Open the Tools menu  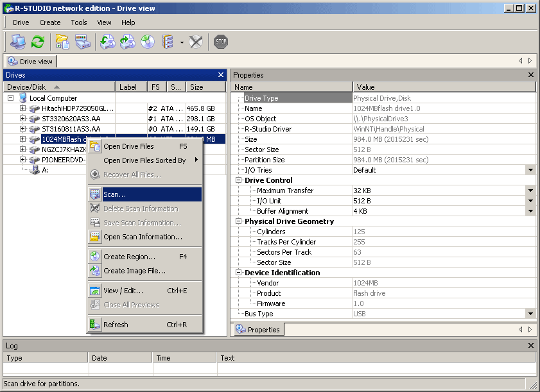pos(79,22)
